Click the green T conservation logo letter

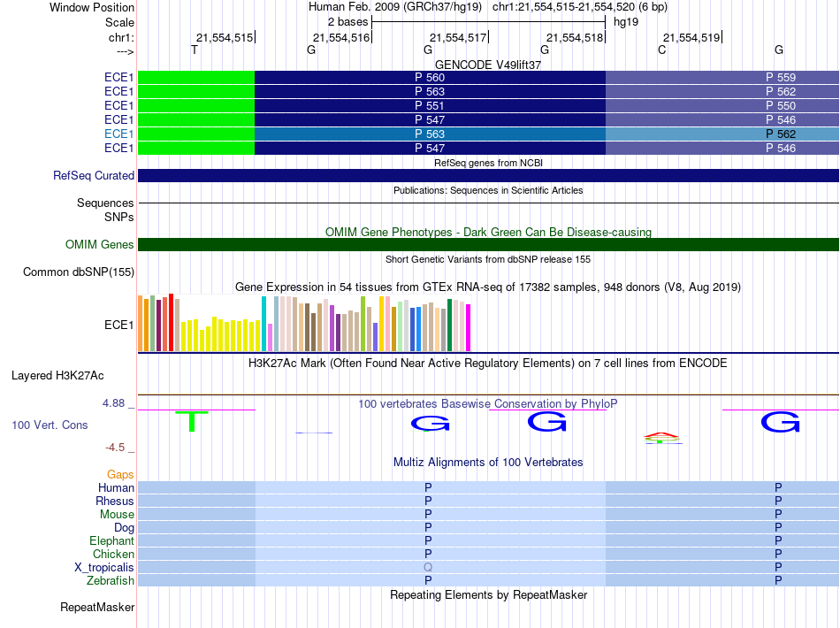[x=192, y=421]
